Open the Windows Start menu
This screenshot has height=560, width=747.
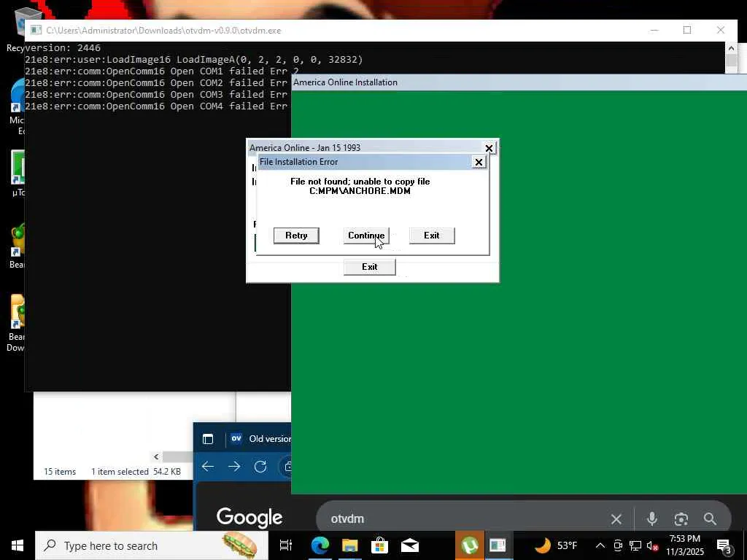pos(18,545)
